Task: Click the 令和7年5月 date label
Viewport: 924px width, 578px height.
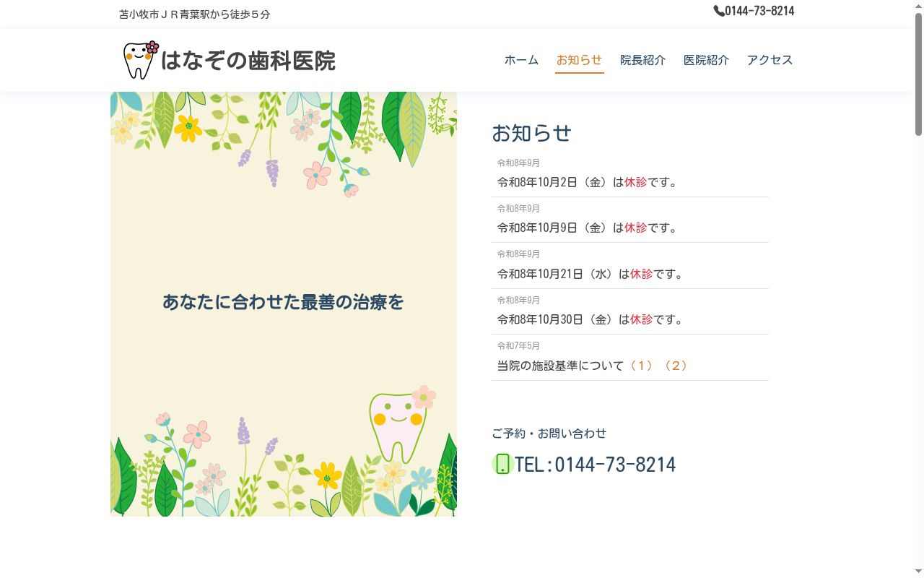Action: coord(518,346)
